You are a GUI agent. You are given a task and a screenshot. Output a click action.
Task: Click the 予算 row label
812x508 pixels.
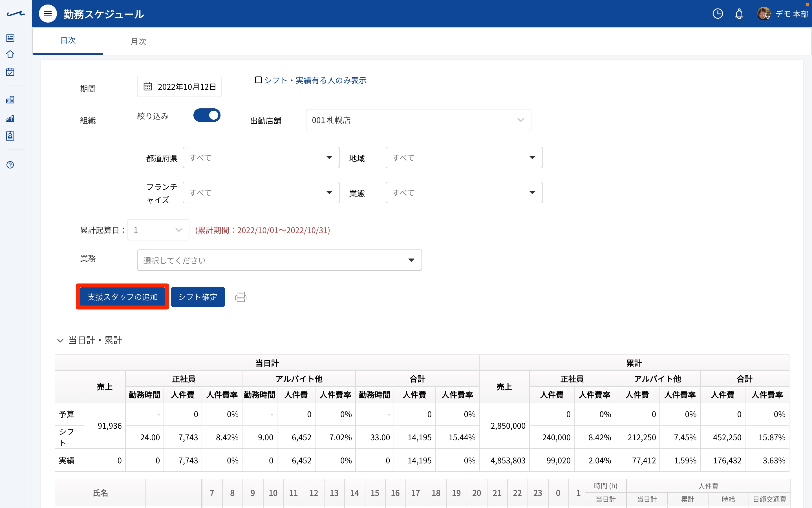(x=67, y=414)
